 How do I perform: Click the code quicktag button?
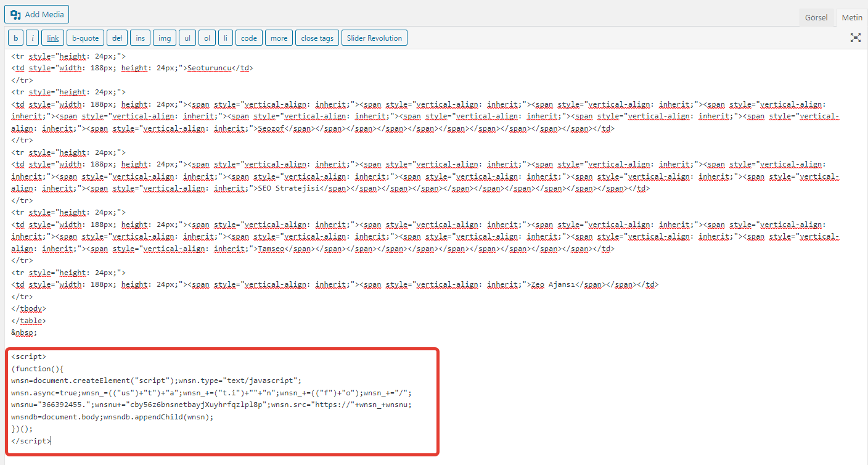pos(249,38)
